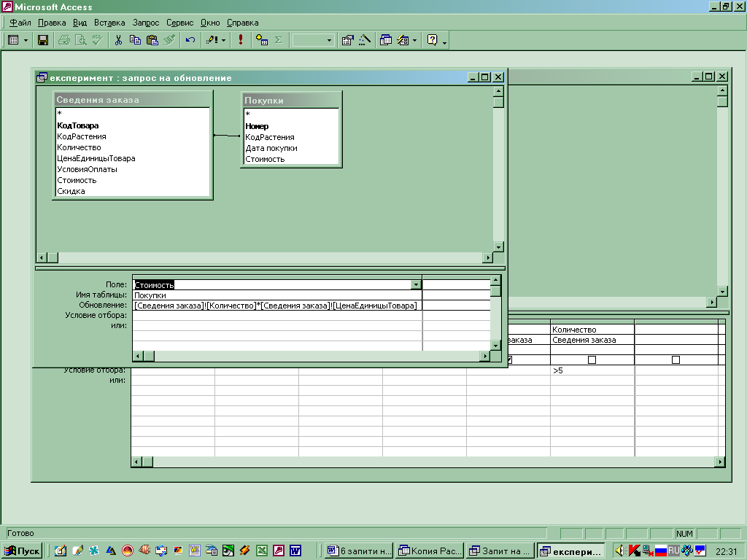Click the Пуск start button
This screenshot has width=747, height=560.
coord(23,551)
